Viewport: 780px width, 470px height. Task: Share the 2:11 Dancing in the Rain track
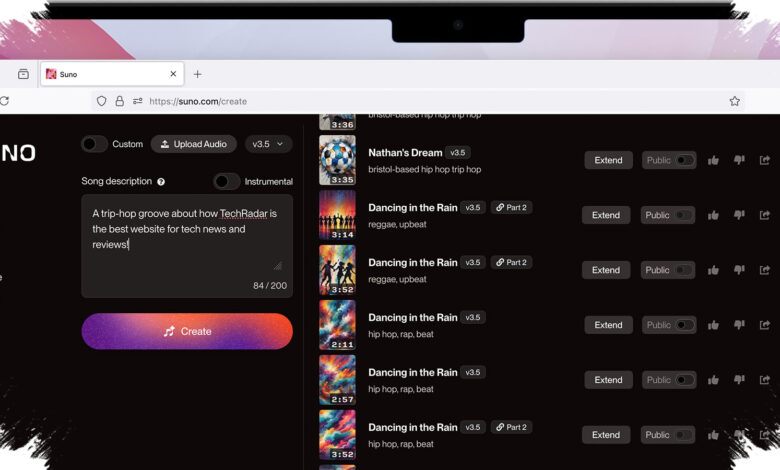click(765, 325)
